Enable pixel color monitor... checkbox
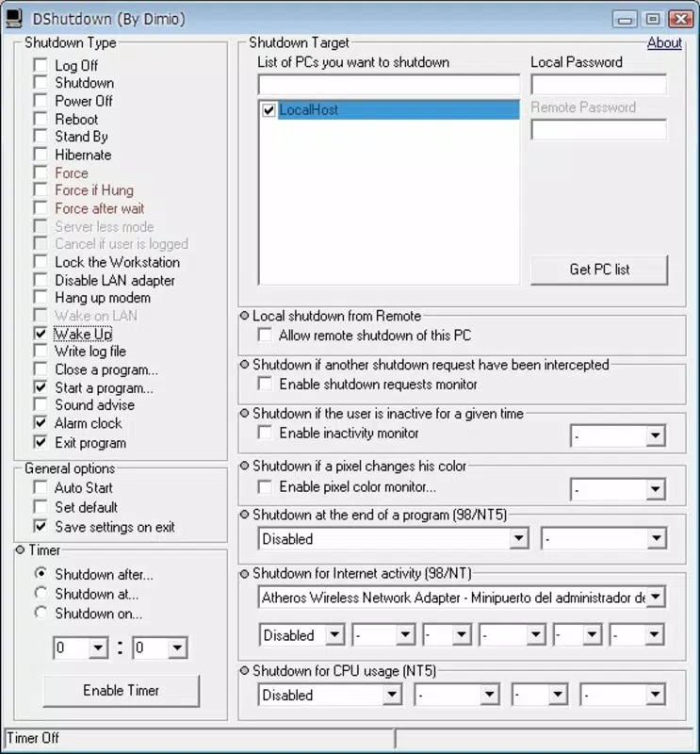 coord(265,486)
